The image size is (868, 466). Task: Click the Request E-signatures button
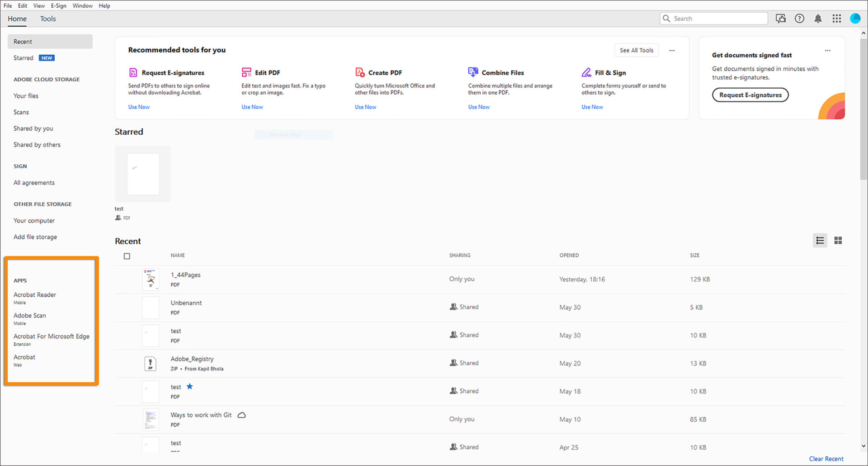click(750, 95)
